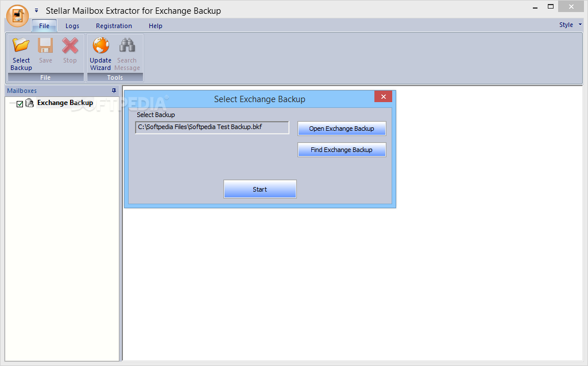The image size is (588, 366).
Task: Open the Logs tab
Action: 72,26
